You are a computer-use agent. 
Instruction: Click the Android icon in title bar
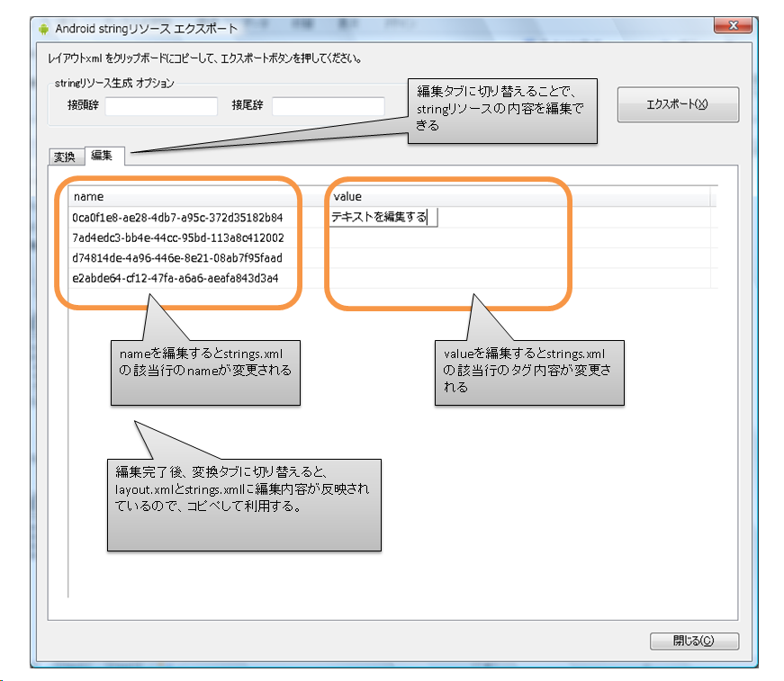tap(42, 28)
